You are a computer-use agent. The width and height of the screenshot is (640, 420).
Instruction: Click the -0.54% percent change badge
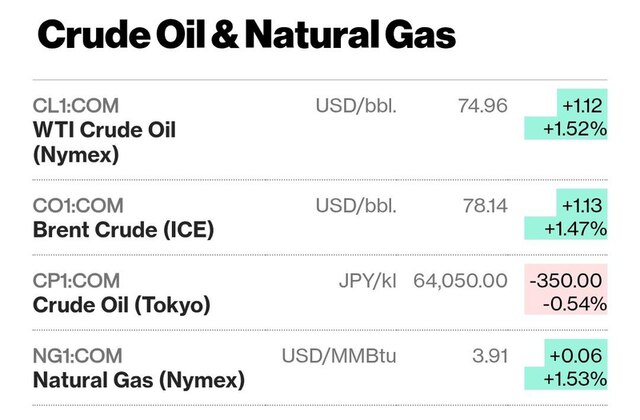pyautogui.click(x=573, y=303)
